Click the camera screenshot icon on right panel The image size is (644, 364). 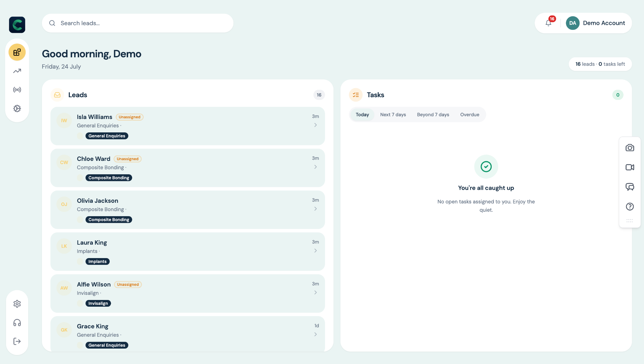point(630,148)
